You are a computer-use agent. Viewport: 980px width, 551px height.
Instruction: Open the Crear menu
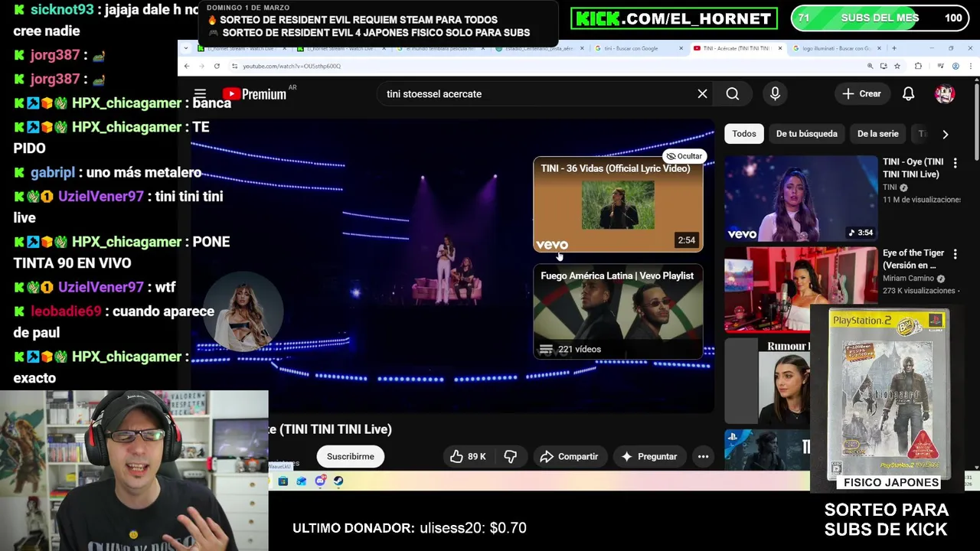pos(862,93)
